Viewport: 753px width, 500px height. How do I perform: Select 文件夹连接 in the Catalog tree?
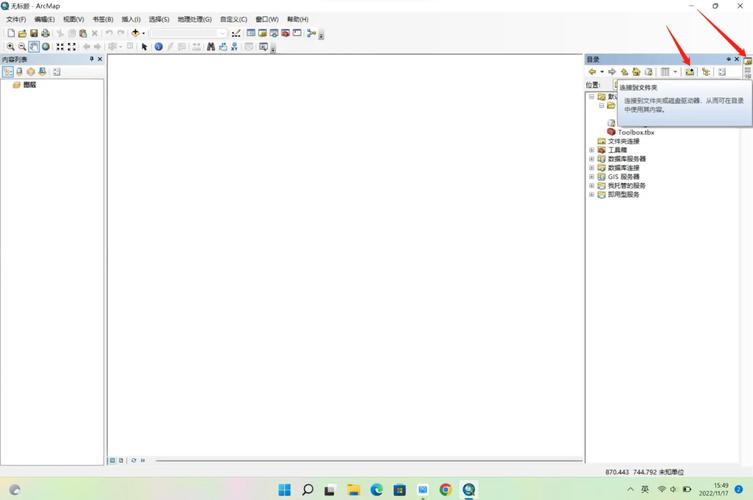(x=623, y=141)
